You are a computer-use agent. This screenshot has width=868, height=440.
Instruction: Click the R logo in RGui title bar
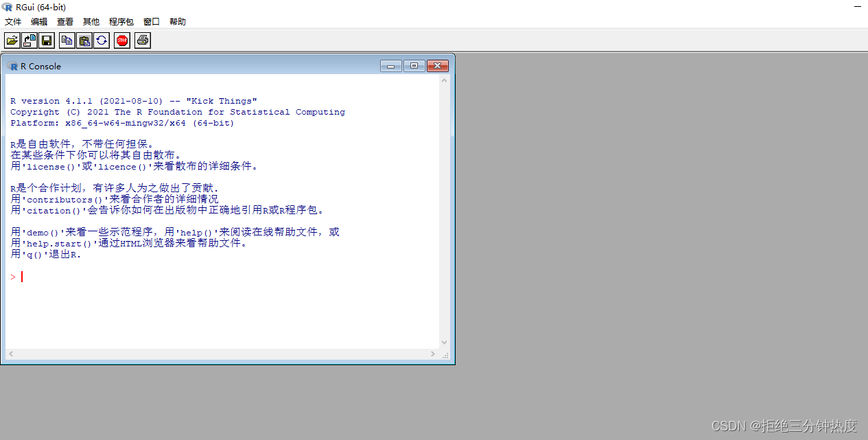[8, 7]
